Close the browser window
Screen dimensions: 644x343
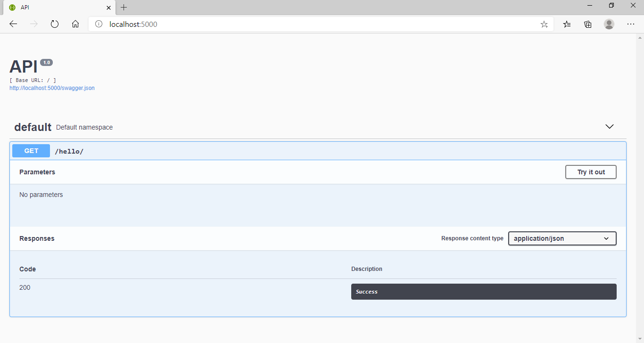click(x=633, y=5)
